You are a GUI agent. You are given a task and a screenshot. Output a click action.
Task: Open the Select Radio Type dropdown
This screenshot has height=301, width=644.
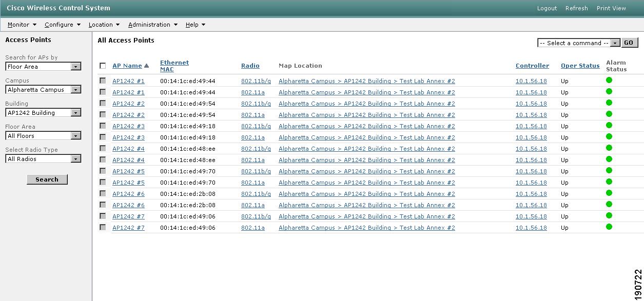point(43,159)
